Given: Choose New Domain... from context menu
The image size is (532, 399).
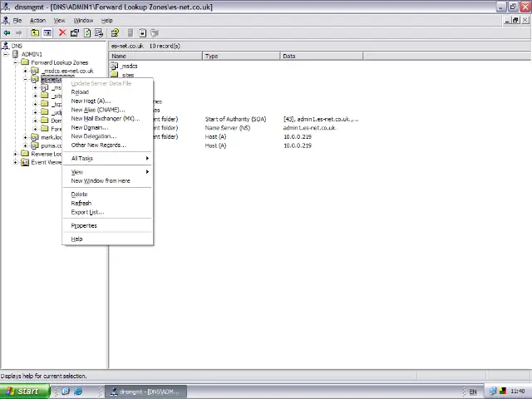Looking at the screenshot, I should click(x=107, y=127).
